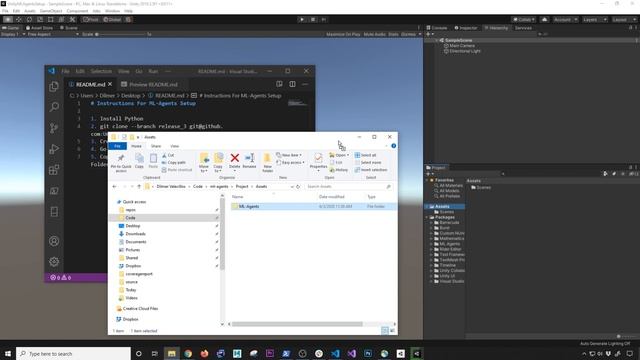Open VS Code Run and Debug icon
The image size is (640, 360).
tap(54, 149)
